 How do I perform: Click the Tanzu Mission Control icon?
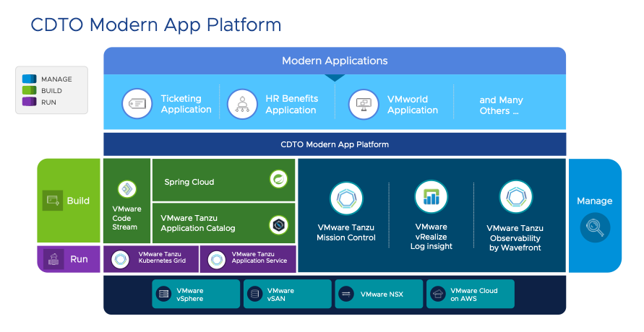(x=346, y=198)
